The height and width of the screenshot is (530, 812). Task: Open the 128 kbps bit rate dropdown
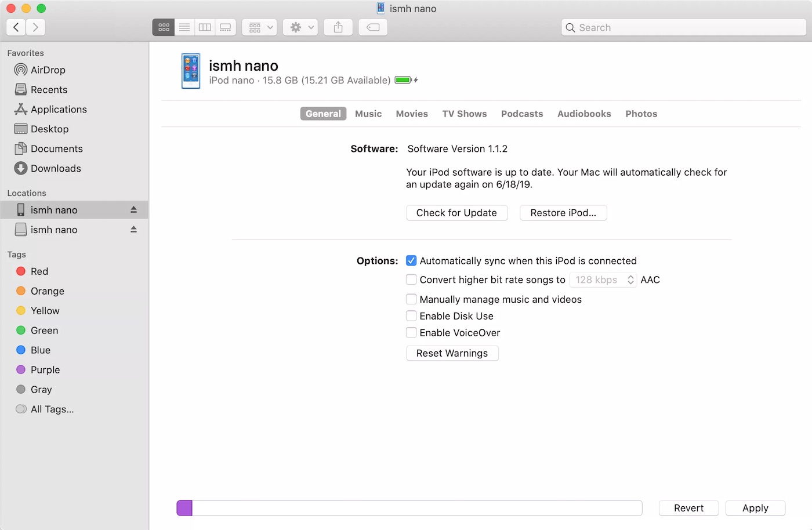(x=603, y=279)
